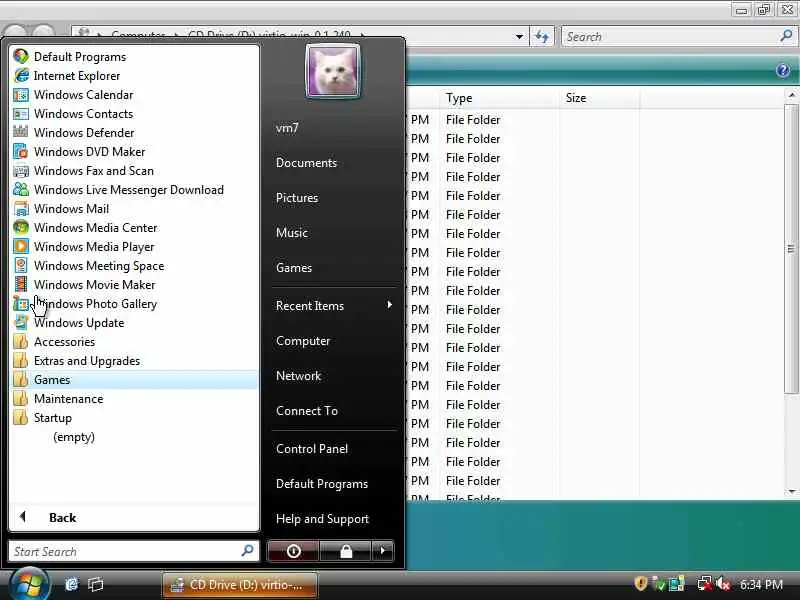Open Windows DVD Maker icon
The image size is (800, 600).
[x=21, y=152]
